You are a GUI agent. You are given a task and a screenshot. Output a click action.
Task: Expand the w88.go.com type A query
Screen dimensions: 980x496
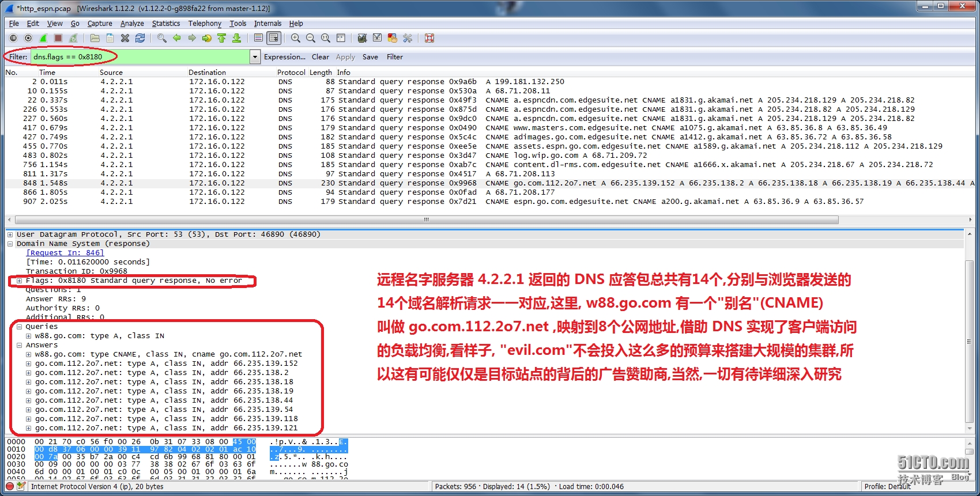pos(29,336)
